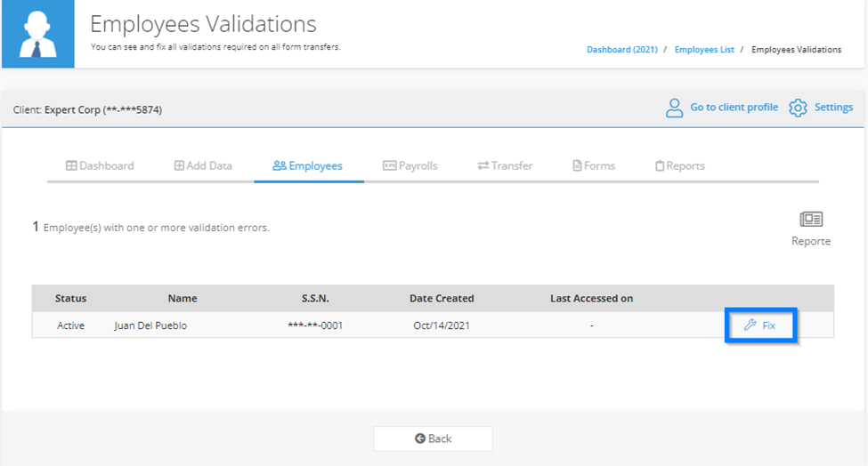Screen dimensions: 868x466
Task: Open the Transfer tab
Action: 505,165
